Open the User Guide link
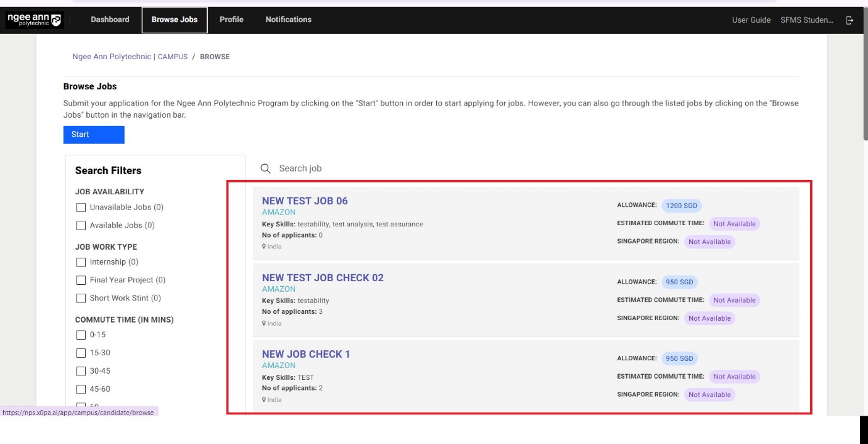 point(750,19)
